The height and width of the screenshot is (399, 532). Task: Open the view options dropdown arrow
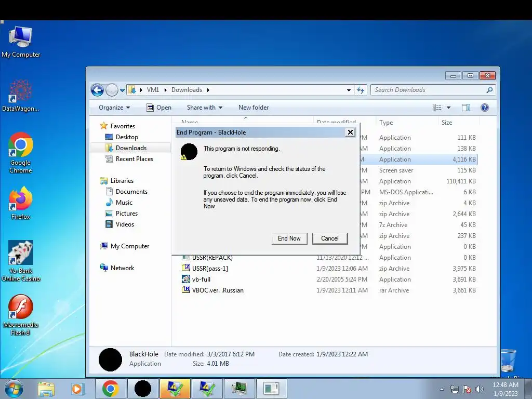pyautogui.click(x=448, y=108)
